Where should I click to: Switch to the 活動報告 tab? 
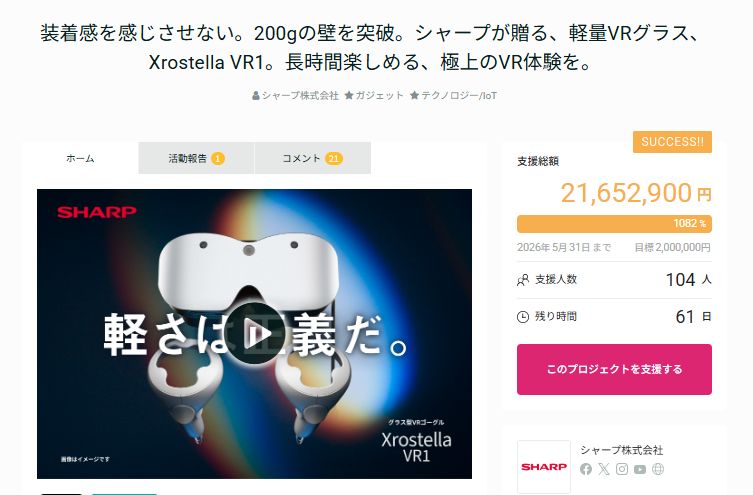196,158
